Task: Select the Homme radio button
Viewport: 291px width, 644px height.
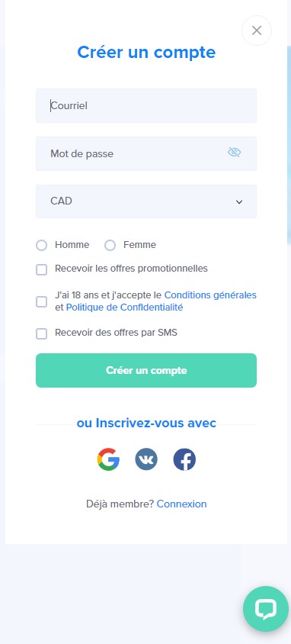Action: point(41,245)
